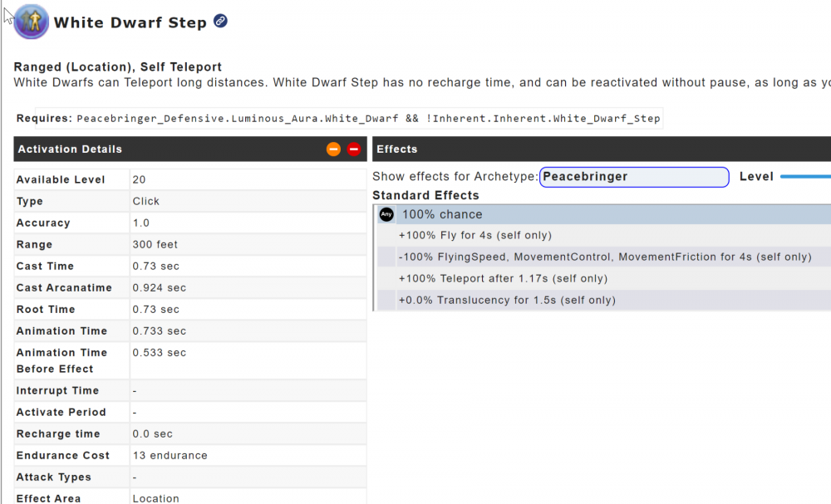Image resolution: width=831 pixels, height=504 pixels.
Task: Select the "+100% Fly for 4s" effect row
Action: 475,236
